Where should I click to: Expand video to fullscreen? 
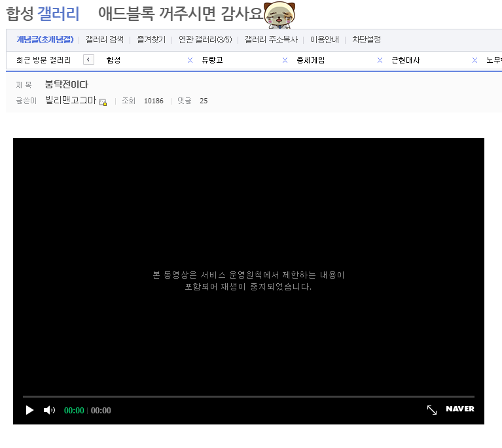[x=432, y=409]
